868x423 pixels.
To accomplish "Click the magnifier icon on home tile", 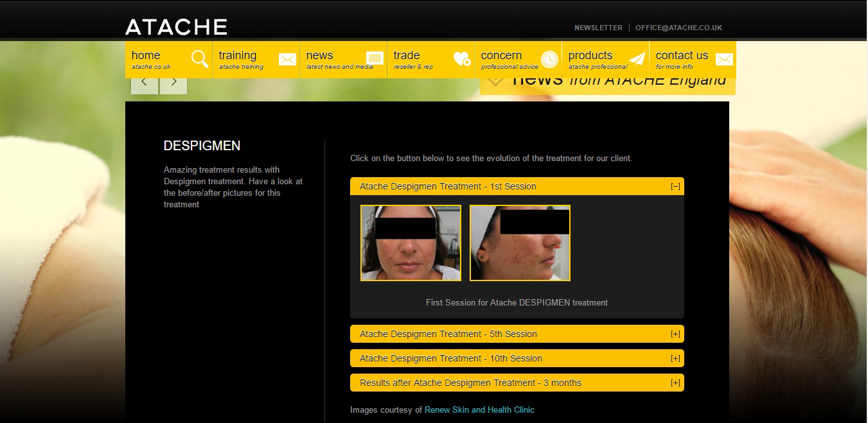I will (x=200, y=59).
